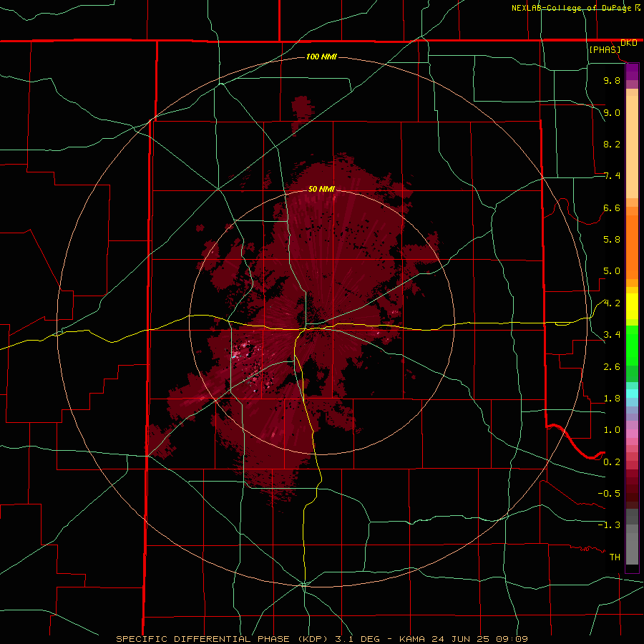The width and height of the screenshot is (644, 644).
Task: Click the [PHAS] legend header
Action: (x=605, y=49)
